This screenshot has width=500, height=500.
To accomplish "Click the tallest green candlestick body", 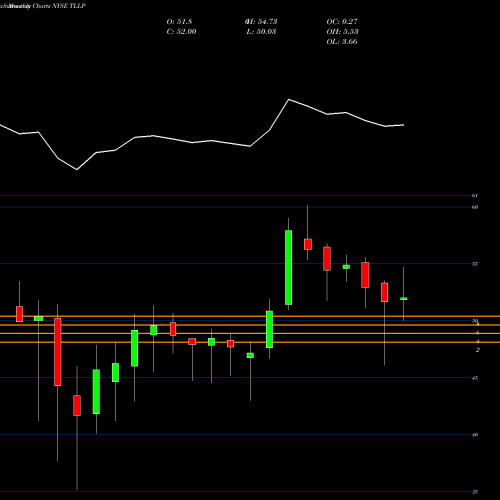I will (x=288, y=267).
